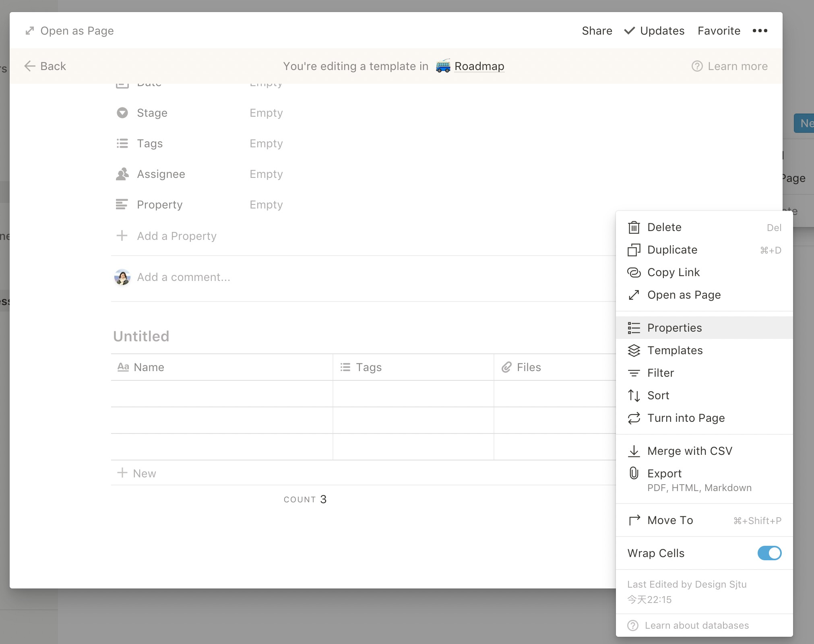Screen dimensions: 814x644
Task: Add a new row with + New
Action: [x=137, y=473]
